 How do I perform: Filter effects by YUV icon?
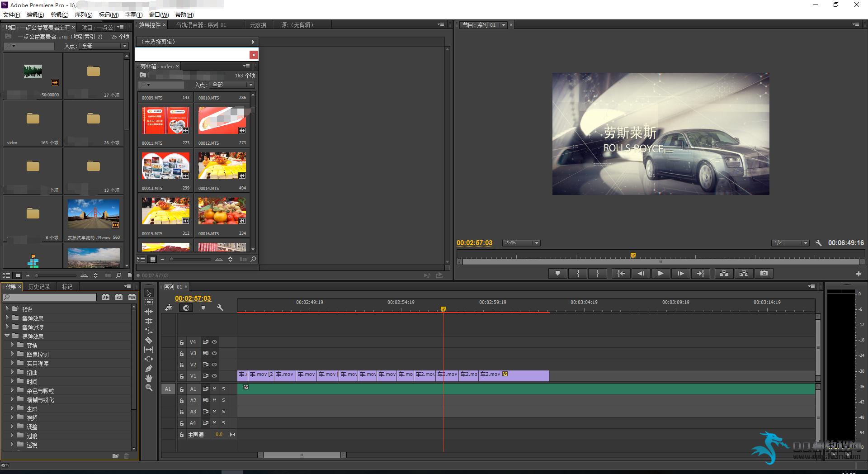tap(132, 297)
